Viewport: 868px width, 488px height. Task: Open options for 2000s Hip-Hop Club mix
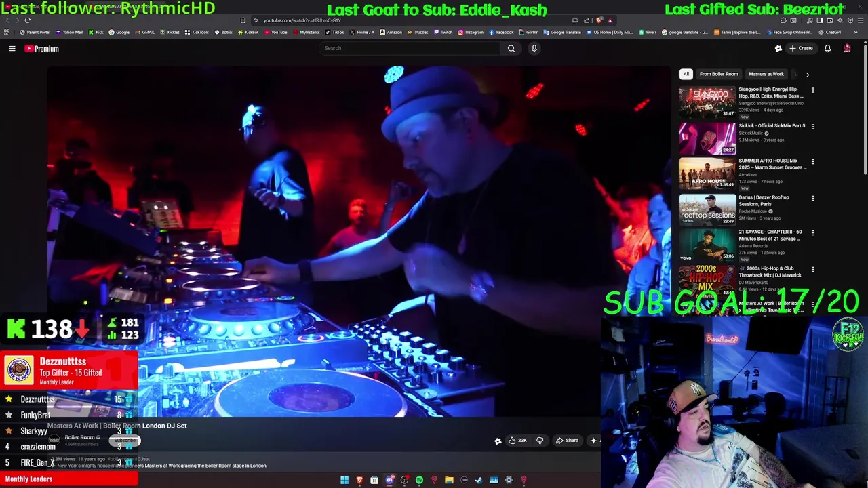[x=812, y=269]
